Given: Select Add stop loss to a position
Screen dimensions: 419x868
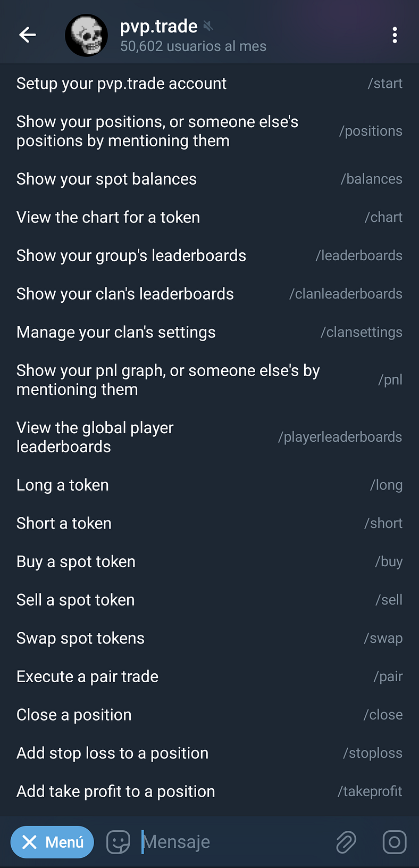Looking at the screenshot, I should point(209,754).
